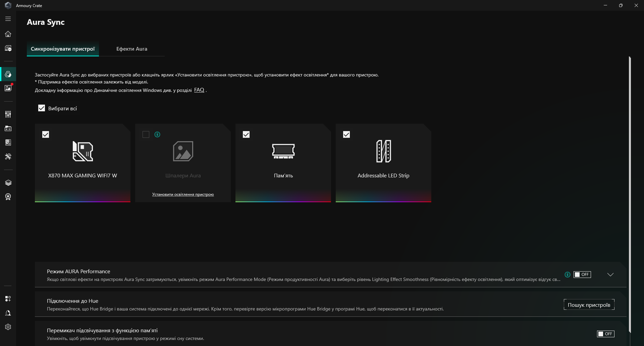Click the info icon beside AURA Performance toggle
Image resolution: width=644 pixels, height=346 pixels.
(568, 275)
